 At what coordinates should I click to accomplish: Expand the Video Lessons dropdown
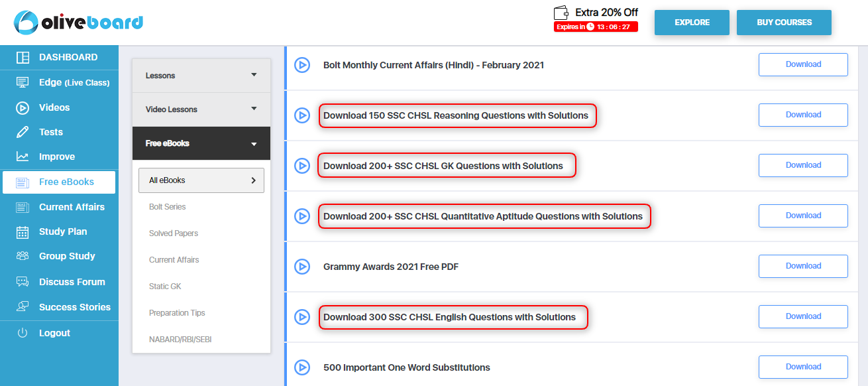click(x=201, y=109)
